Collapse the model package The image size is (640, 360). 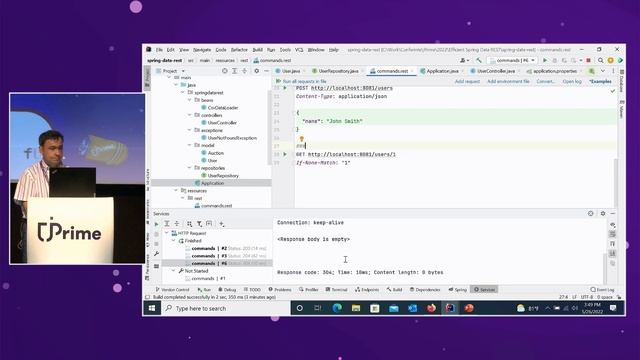[x=189, y=145]
